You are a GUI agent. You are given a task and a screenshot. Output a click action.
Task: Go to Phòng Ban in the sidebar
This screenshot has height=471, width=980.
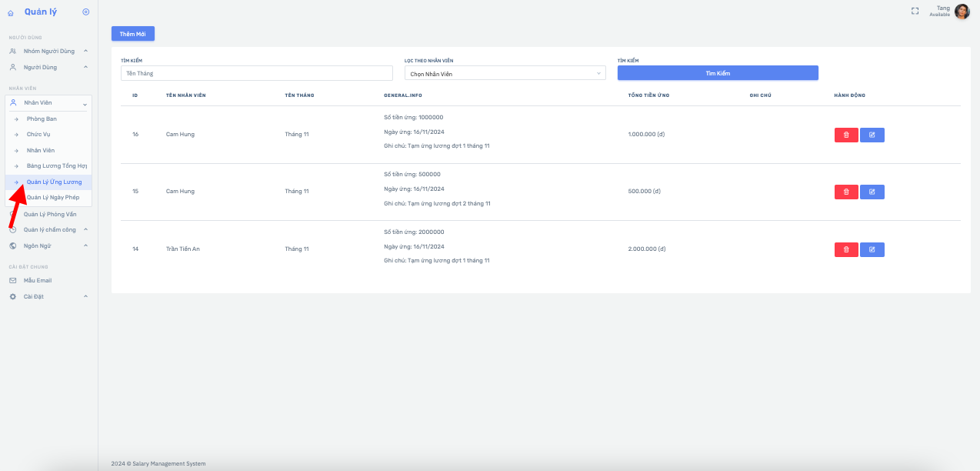(x=42, y=119)
